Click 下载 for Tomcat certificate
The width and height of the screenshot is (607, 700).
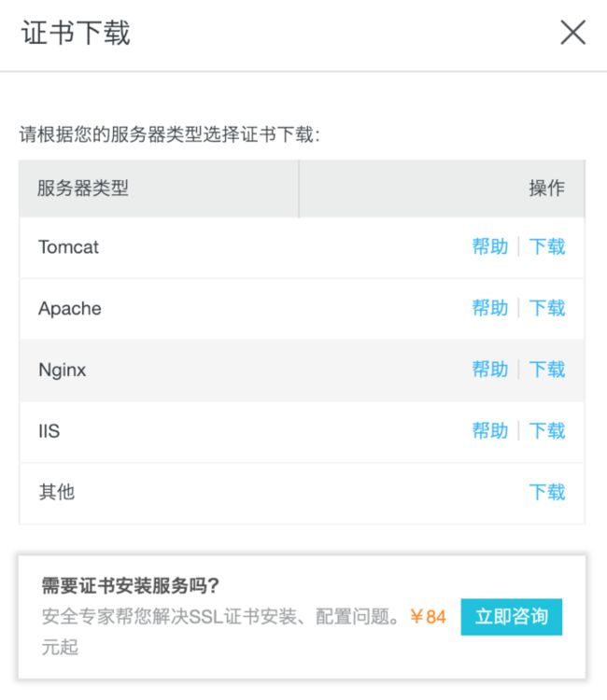point(547,246)
